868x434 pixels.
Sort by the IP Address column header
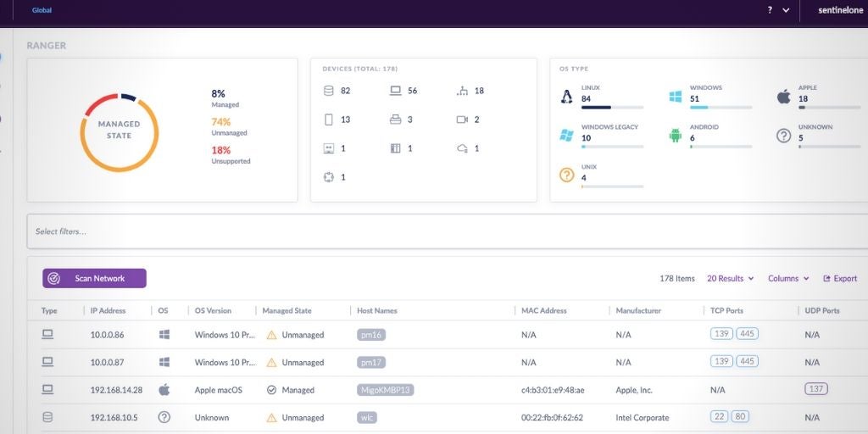(108, 311)
